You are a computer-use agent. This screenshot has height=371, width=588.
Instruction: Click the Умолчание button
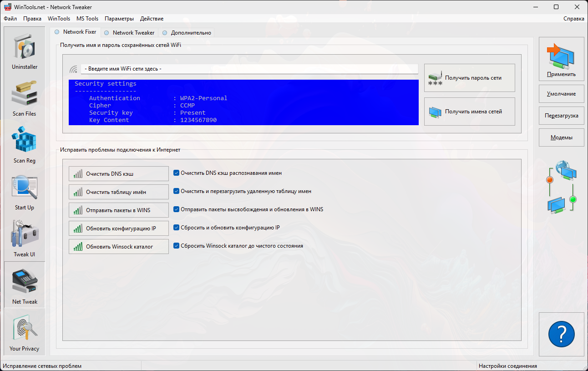(561, 94)
